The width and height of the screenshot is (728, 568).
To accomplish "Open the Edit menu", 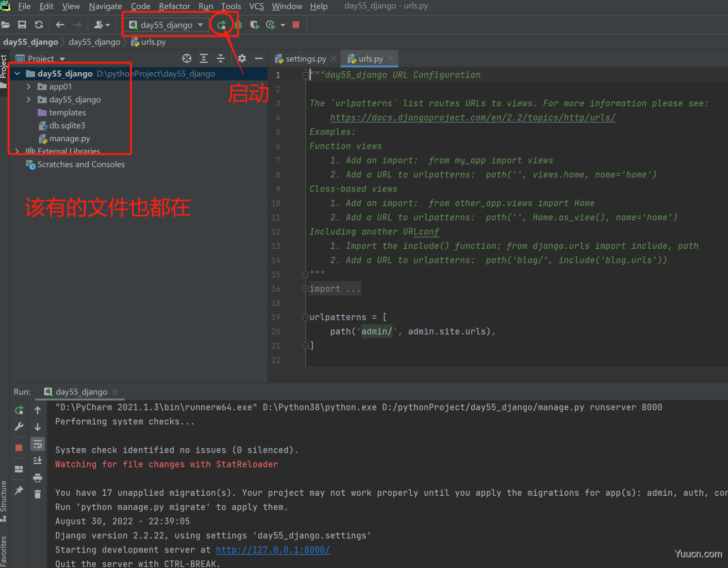I will tap(47, 6).
